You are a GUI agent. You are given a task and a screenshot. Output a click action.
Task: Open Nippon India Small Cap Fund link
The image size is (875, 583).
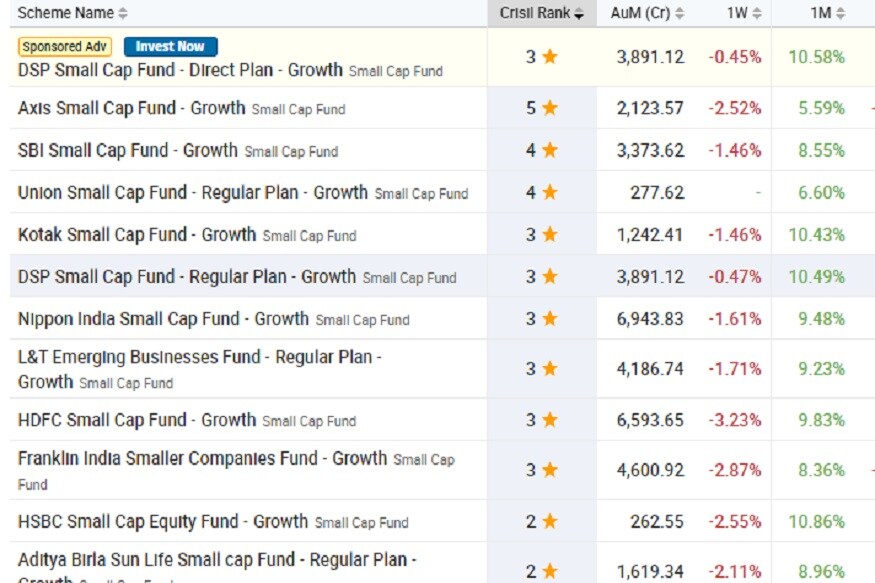(x=163, y=318)
